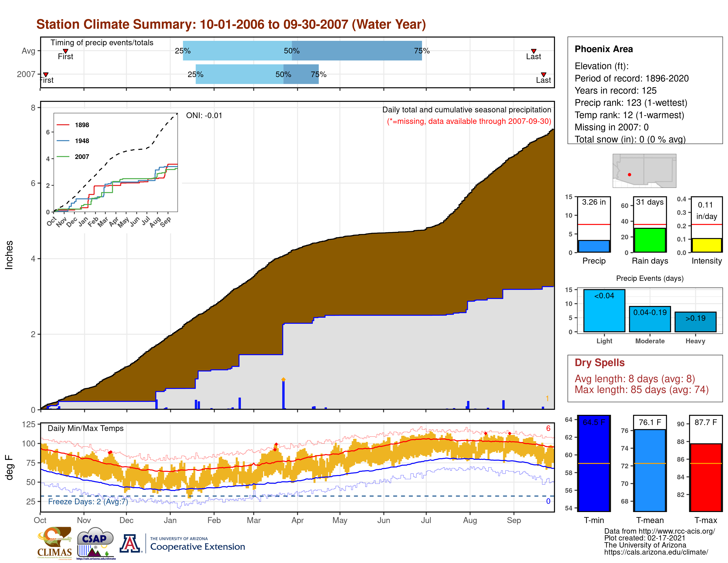
Task: Click the 1948 blue legend entry
Action: pyautogui.click(x=73, y=141)
